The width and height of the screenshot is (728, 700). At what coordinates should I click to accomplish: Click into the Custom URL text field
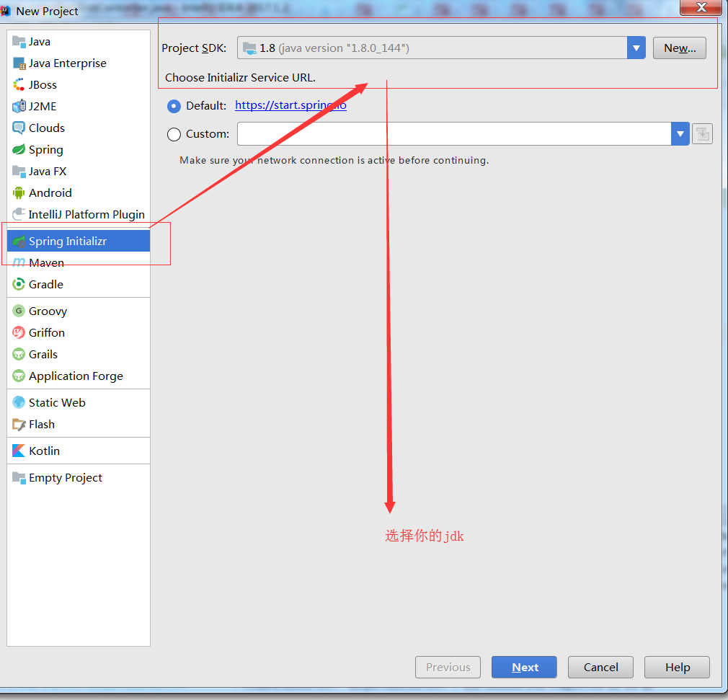pos(454,134)
